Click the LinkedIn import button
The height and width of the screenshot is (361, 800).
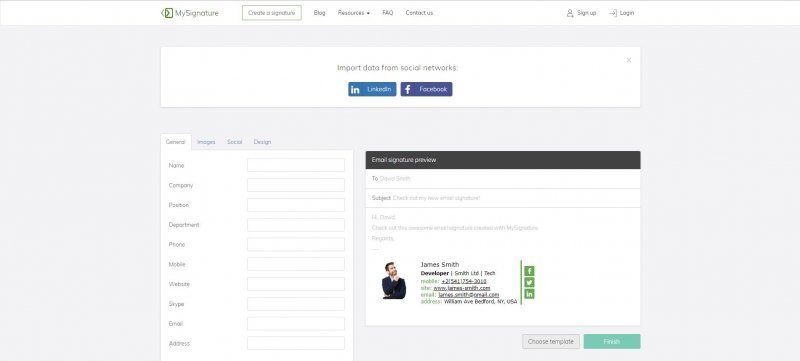click(372, 89)
